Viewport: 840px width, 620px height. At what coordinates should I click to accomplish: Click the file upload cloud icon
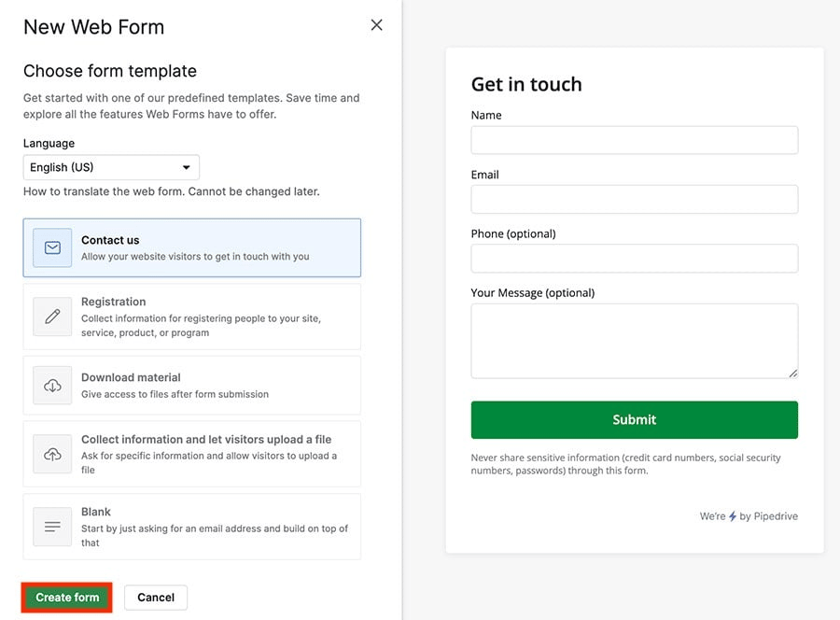click(x=51, y=454)
